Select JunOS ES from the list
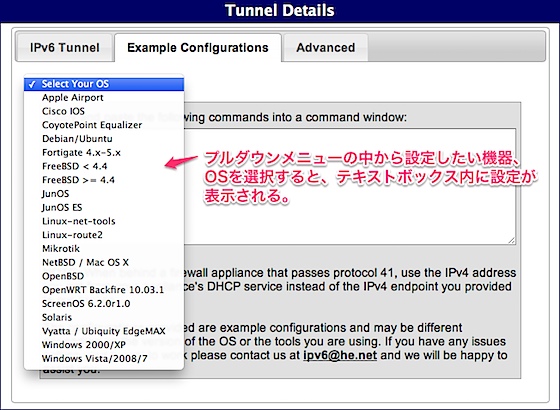560x410 pixels. pos(104,208)
